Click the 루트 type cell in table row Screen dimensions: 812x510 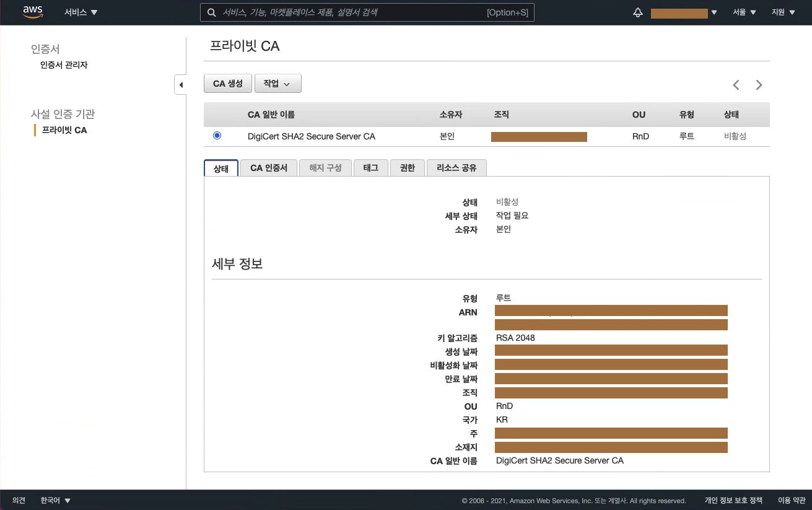click(687, 136)
